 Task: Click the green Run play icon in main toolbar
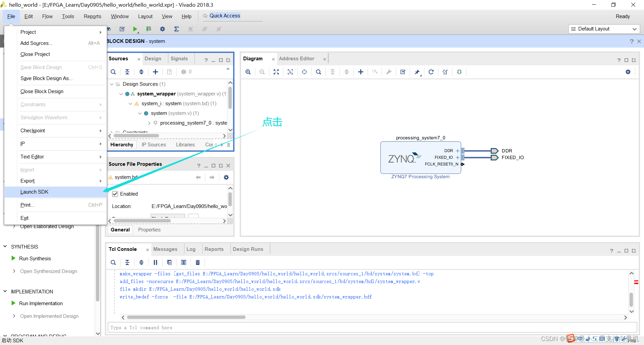(135, 29)
